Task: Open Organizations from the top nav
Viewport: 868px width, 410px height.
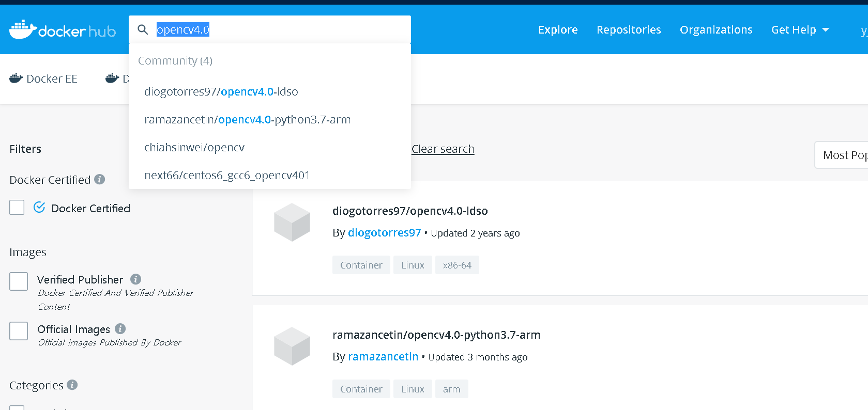Action: (x=716, y=30)
